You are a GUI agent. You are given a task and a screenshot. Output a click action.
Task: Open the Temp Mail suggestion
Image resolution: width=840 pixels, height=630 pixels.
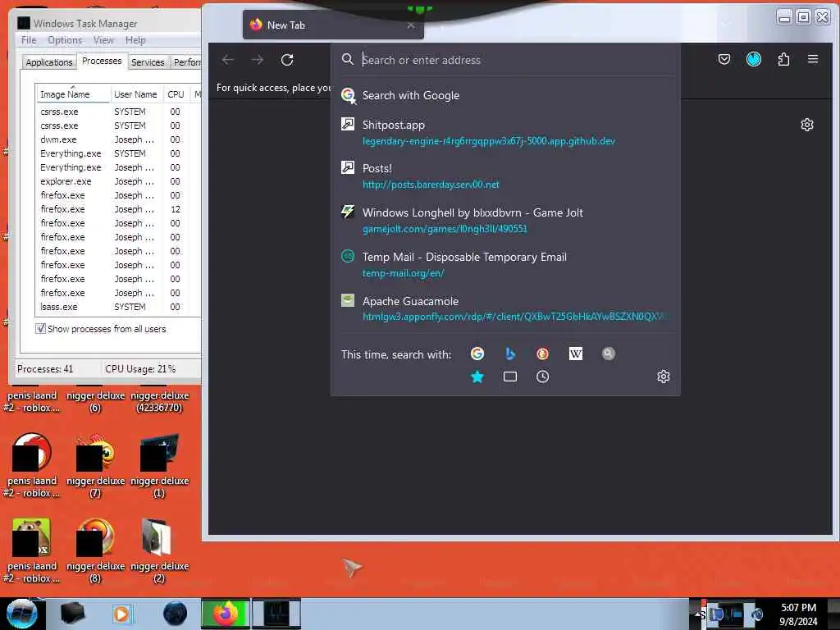[x=504, y=265]
